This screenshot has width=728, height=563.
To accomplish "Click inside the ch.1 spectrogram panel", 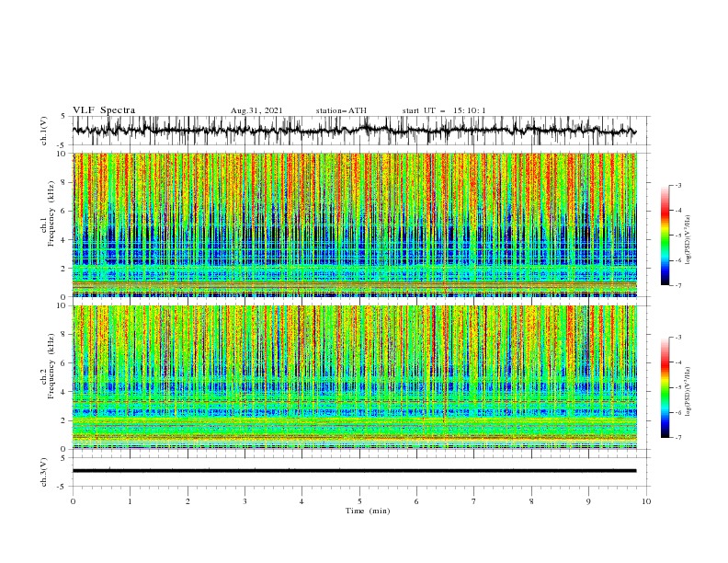I will 355,224.
